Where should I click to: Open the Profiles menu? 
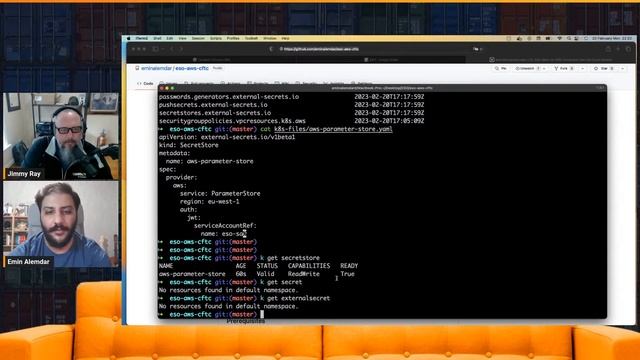coord(233,38)
